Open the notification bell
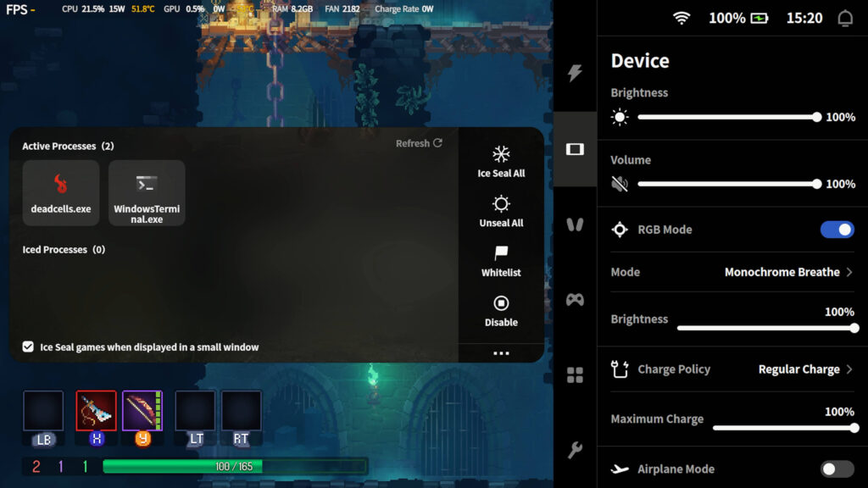This screenshot has width=868, height=488. tap(845, 19)
